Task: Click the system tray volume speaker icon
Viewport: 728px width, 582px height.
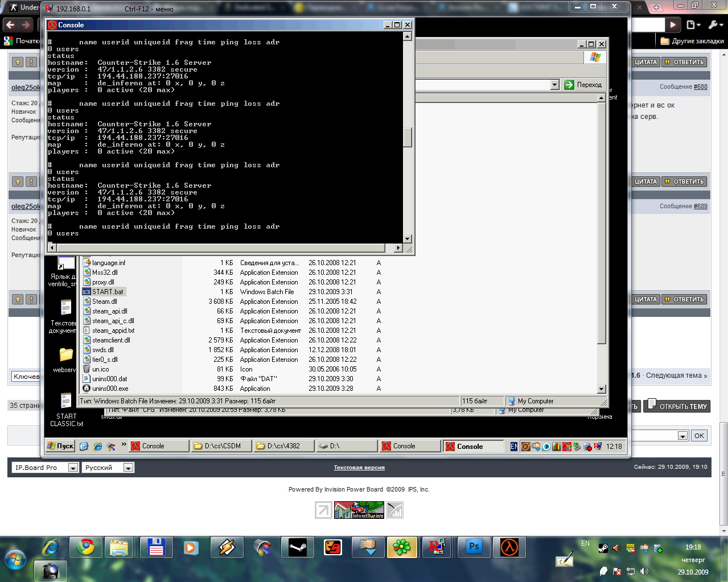Action: tap(644, 571)
